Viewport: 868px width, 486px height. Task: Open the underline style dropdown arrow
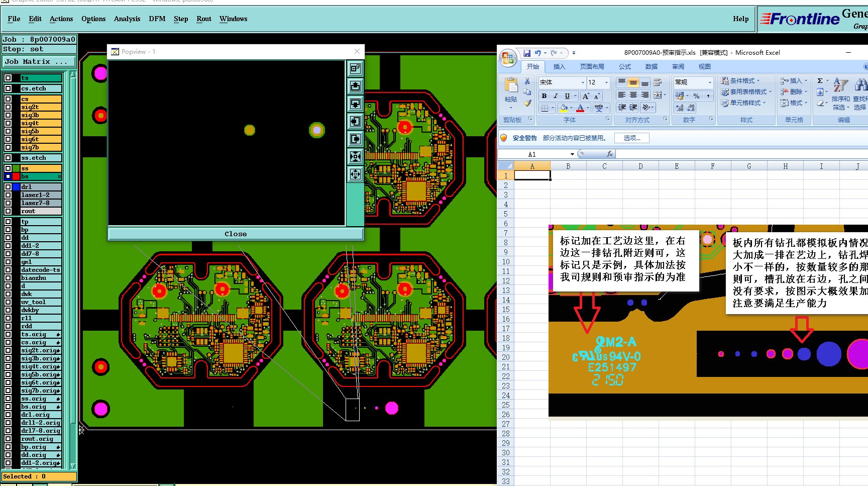[x=576, y=96]
